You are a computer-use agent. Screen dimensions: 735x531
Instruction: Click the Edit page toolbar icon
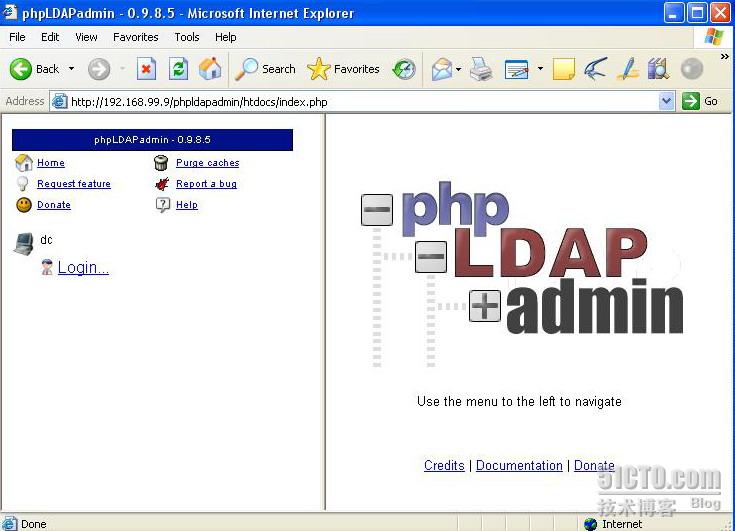(517, 69)
